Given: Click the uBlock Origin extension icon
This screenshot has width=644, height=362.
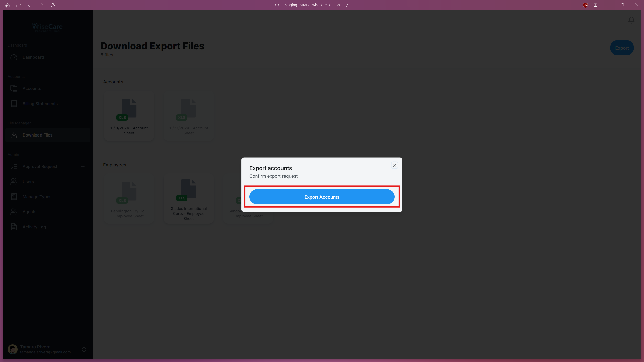Looking at the screenshot, I should (x=585, y=5).
